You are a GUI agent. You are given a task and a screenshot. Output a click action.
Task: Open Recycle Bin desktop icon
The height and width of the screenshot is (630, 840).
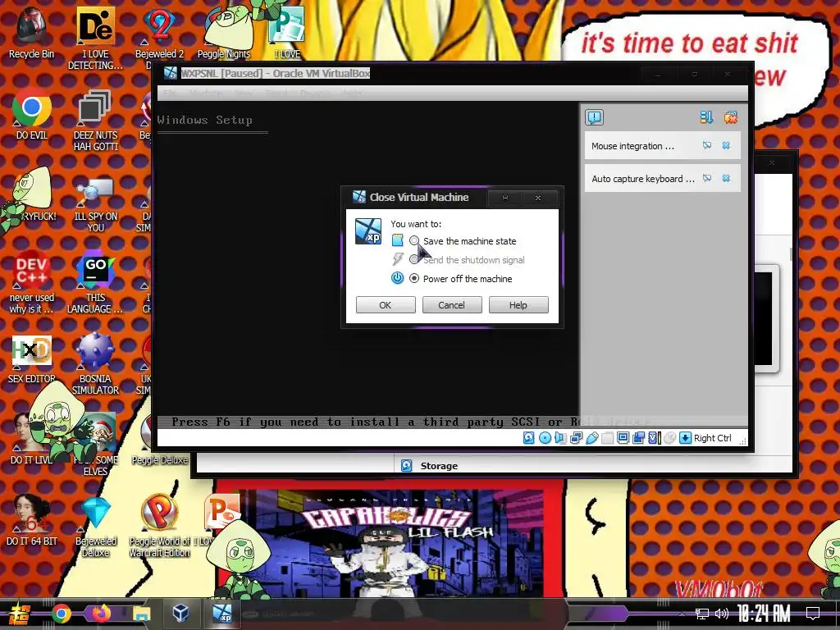point(31,33)
